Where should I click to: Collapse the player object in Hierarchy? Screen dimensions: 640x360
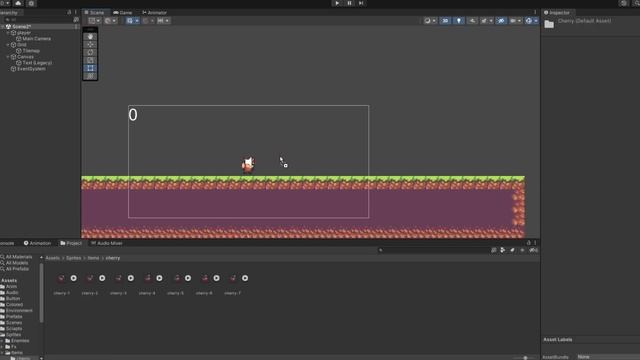point(8,33)
